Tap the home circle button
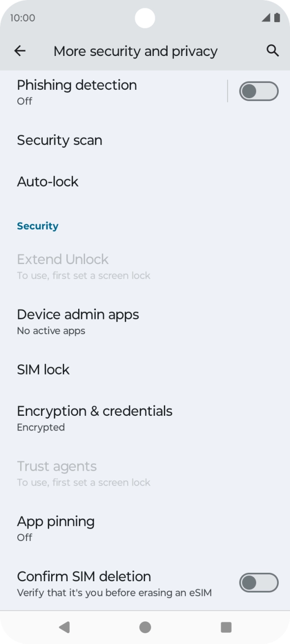290x644 pixels. (x=145, y=626)
